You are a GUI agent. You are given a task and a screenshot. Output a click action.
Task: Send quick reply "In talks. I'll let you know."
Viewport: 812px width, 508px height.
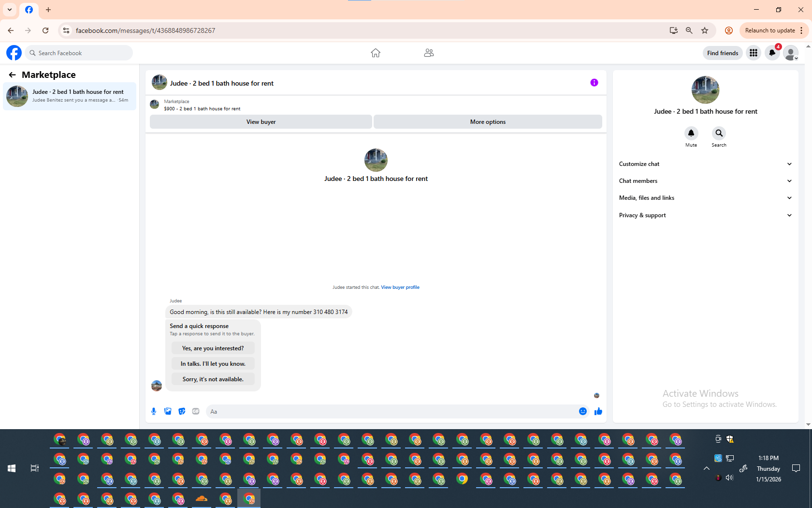(x=213, y=364)
